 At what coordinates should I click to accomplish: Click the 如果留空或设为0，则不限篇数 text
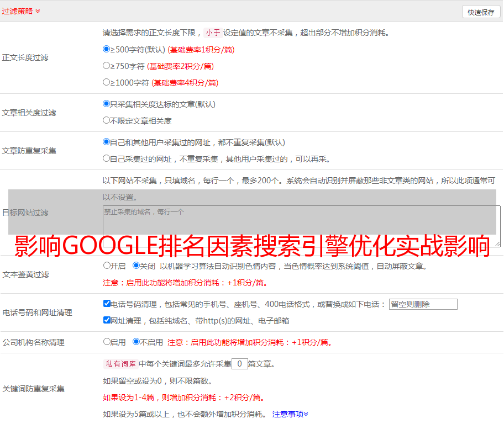pyautogui.click(x=158, y=381)
